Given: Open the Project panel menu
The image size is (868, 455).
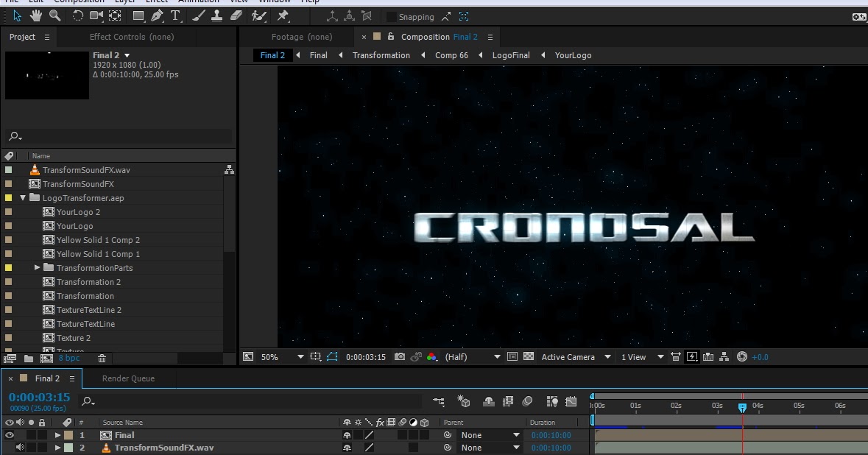Looking at the screenshot, I should tap(47, 37).
